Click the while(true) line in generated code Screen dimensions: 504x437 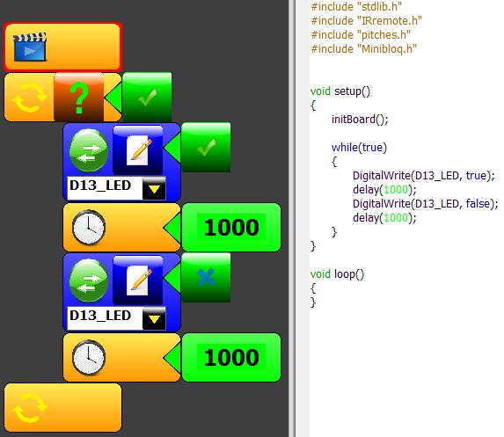click(x=359, y=148)
